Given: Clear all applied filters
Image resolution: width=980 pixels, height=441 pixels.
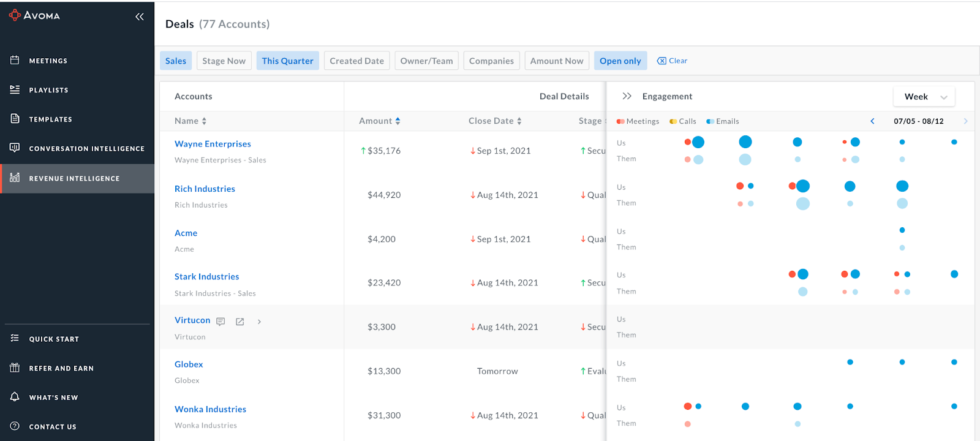Looking at the screenshot, I should tap(672, 61).
